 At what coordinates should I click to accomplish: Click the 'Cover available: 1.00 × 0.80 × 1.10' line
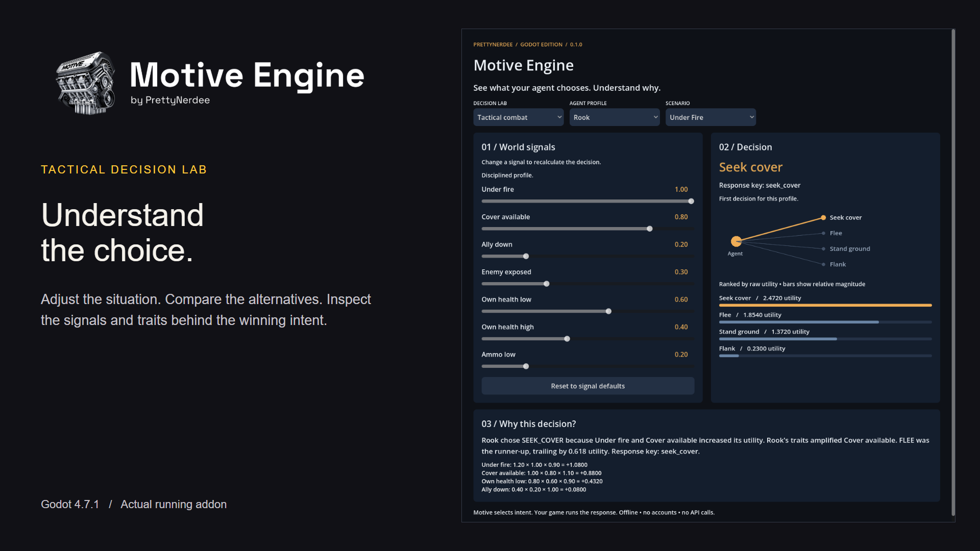[541, 473]
